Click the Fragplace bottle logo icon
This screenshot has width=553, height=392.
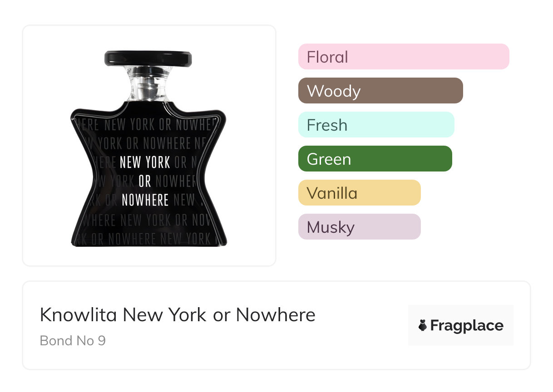pyautogui.click(x=423, y=325)
